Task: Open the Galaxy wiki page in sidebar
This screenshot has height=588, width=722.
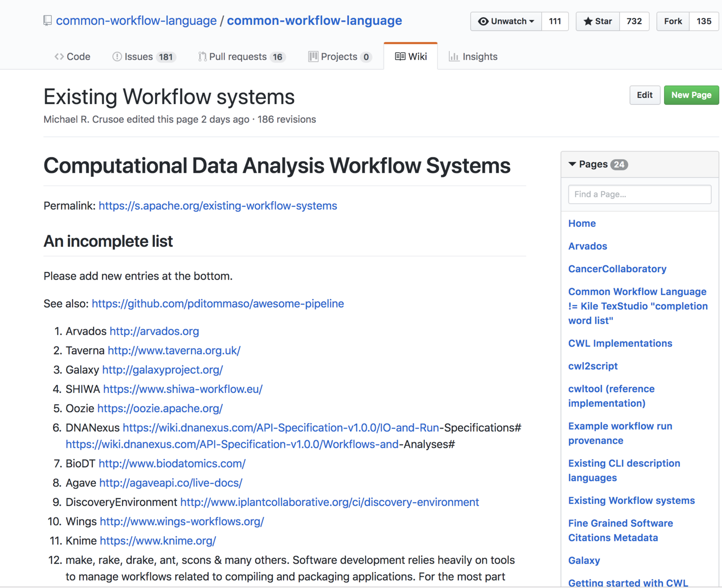Action: pyautogui.click(x=584, y=561)
